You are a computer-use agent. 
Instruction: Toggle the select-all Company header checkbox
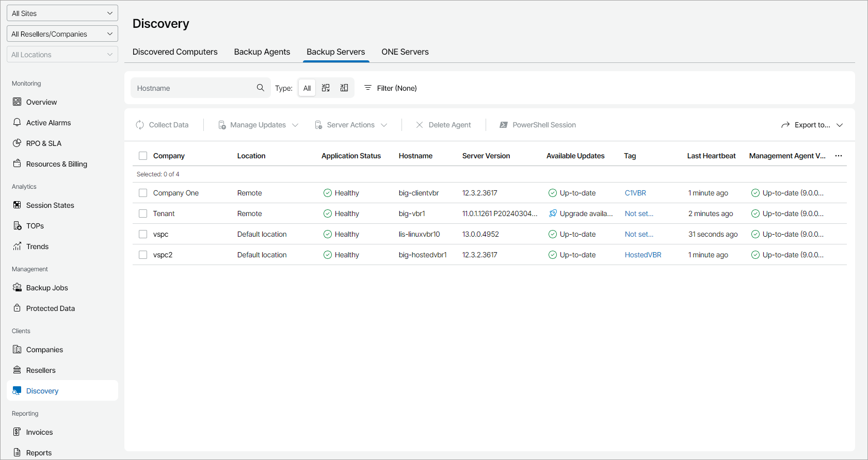143,156
